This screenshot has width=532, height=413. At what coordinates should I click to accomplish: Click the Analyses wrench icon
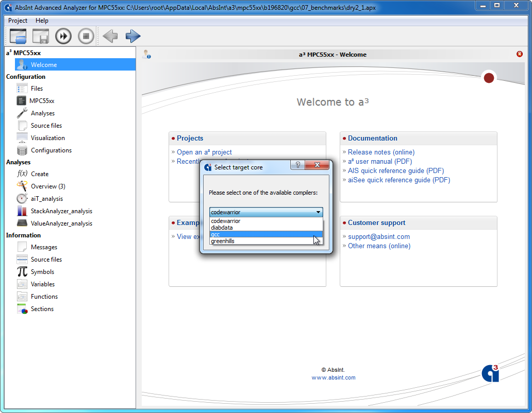click(x=22, y=113)
